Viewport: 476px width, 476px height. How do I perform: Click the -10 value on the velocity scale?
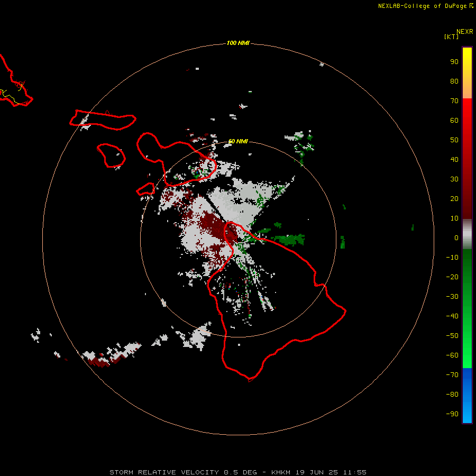pos(452,258)
